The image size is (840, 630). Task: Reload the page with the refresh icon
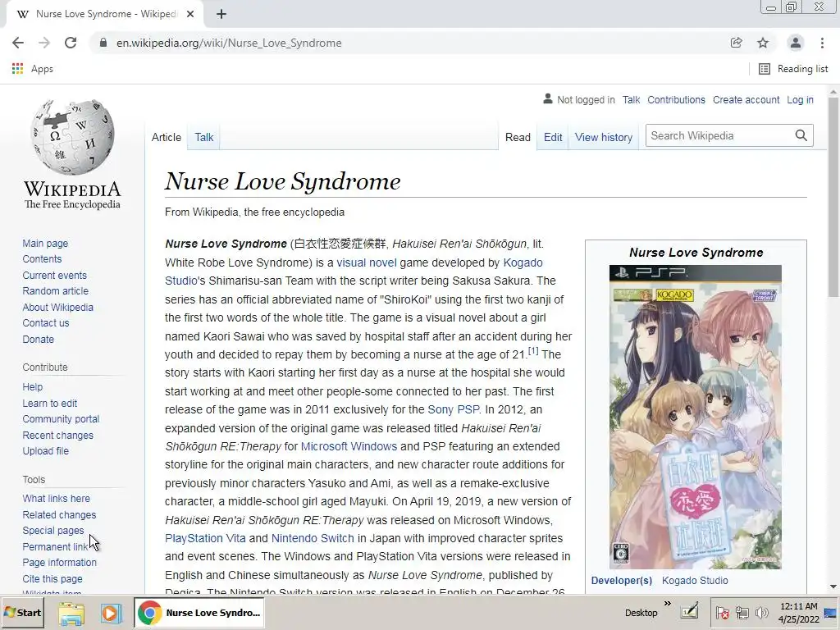71,43
